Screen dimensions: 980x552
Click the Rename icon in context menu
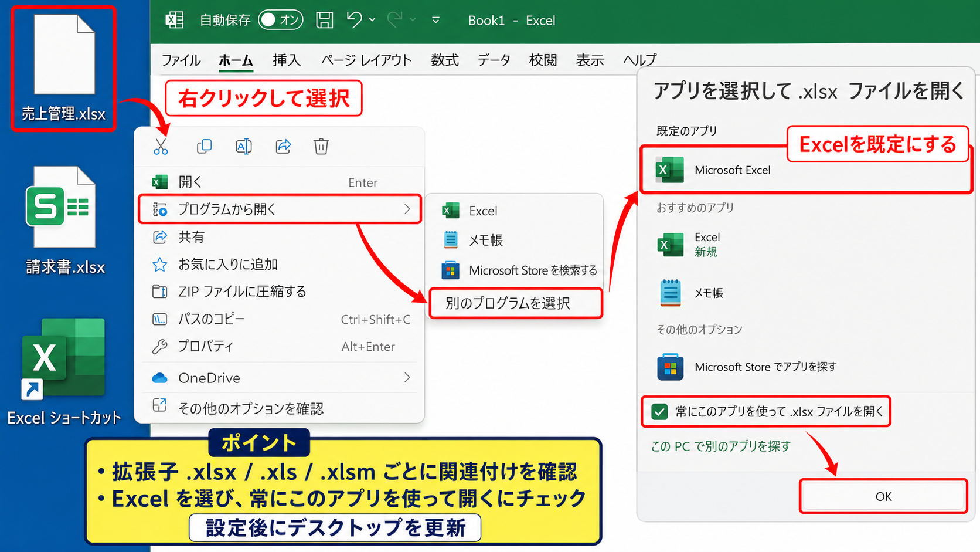point(244,146)
